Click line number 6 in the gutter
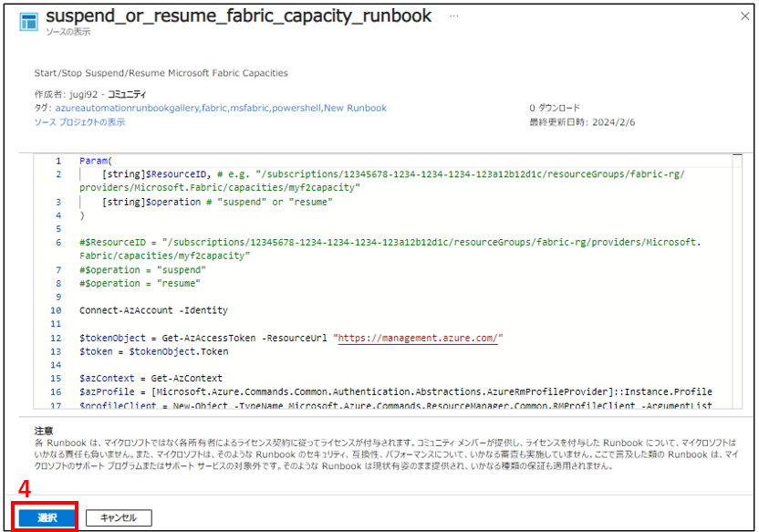Viewport: 759px width, 532px height. [58, 242]
